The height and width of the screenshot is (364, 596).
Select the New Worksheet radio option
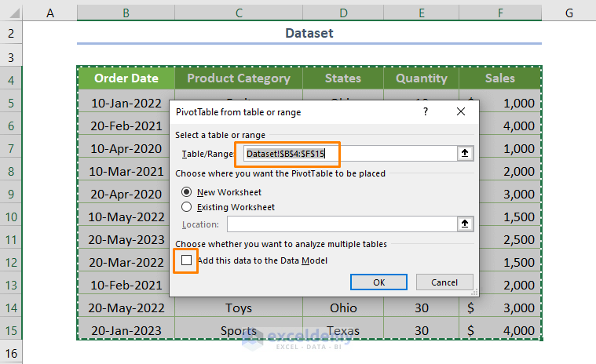(186, 191)
